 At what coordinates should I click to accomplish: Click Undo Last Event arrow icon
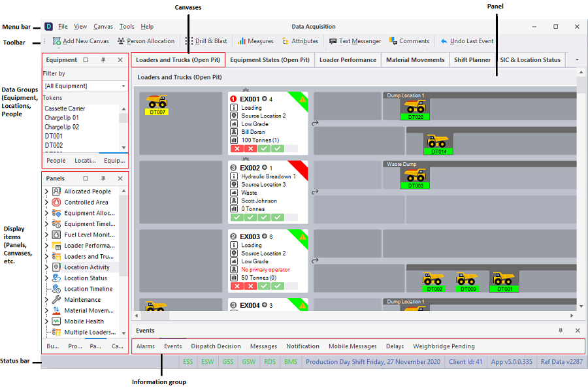[444, 41]
